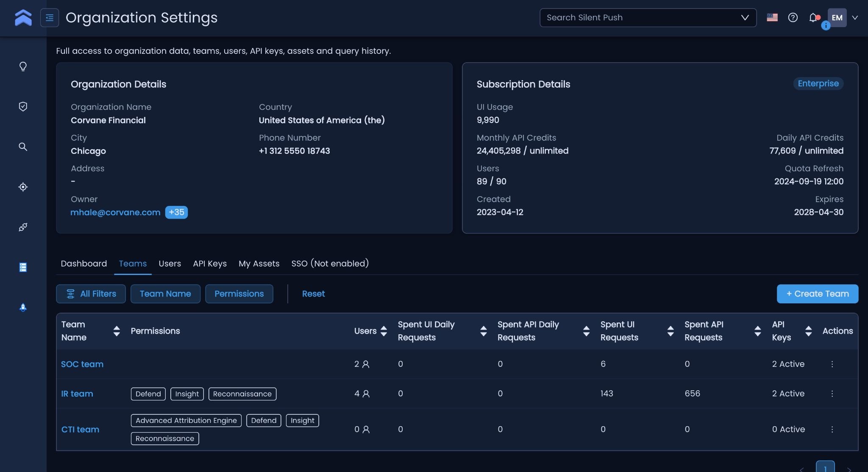Open the rocket icon in sidebar
This screenshot has height=472, width=868.
pyautogui.click(x=23, y=307)
